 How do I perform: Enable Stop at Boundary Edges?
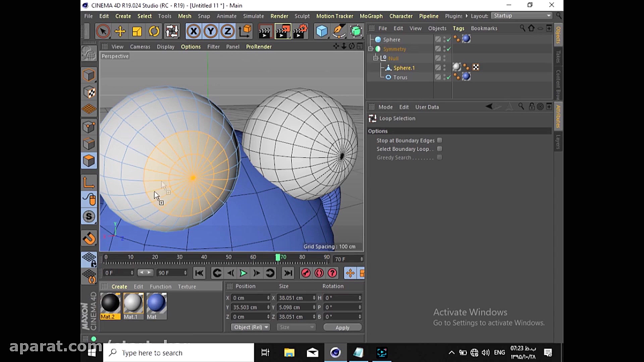pyautogui.click(x=440, y=140)
